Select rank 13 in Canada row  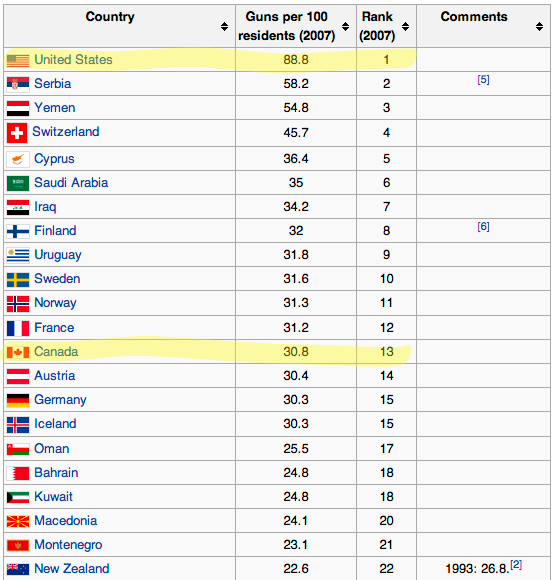[387, 352]
